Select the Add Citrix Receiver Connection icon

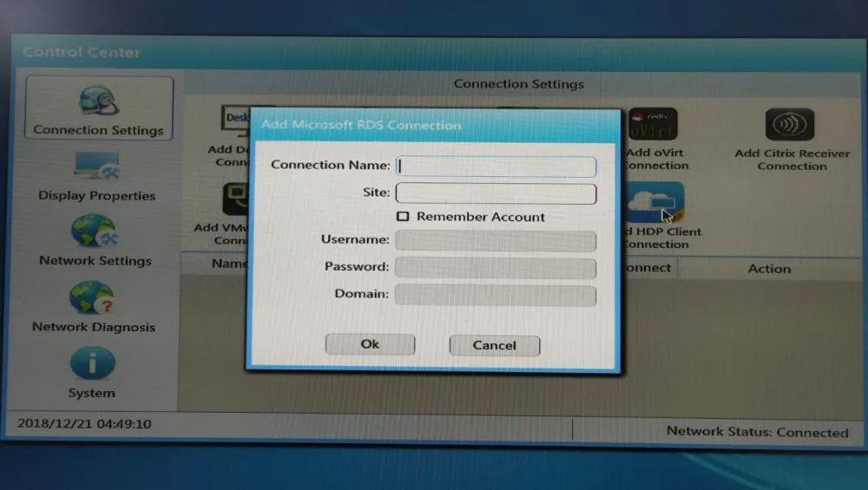point(789,124)
